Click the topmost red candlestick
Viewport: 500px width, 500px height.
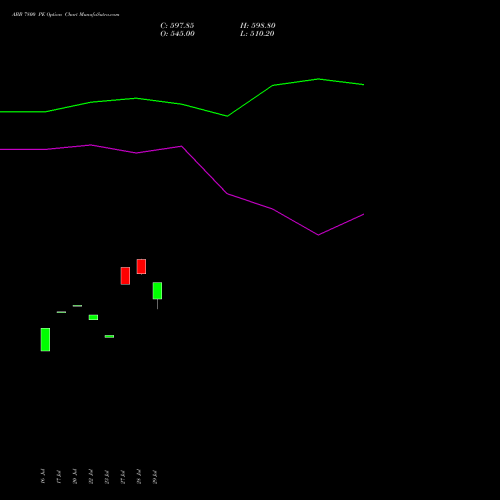click(x=141, y=267)
